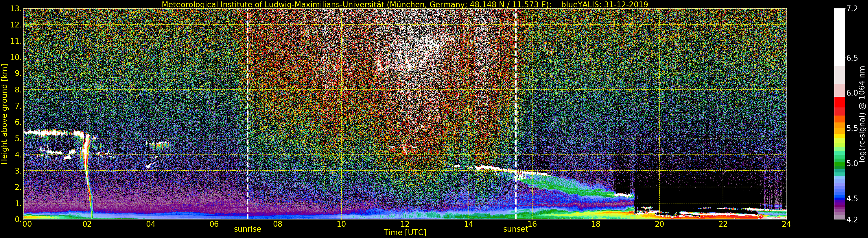Click the 06 hour tick on time axis
Image resolution: width=868 pixels, height=238 pixels.
214,224
